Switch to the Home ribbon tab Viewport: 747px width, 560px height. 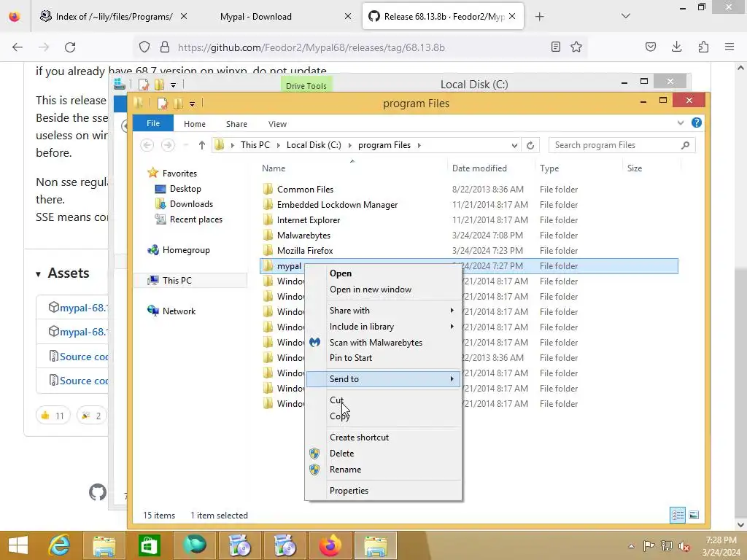click(195, 124)
